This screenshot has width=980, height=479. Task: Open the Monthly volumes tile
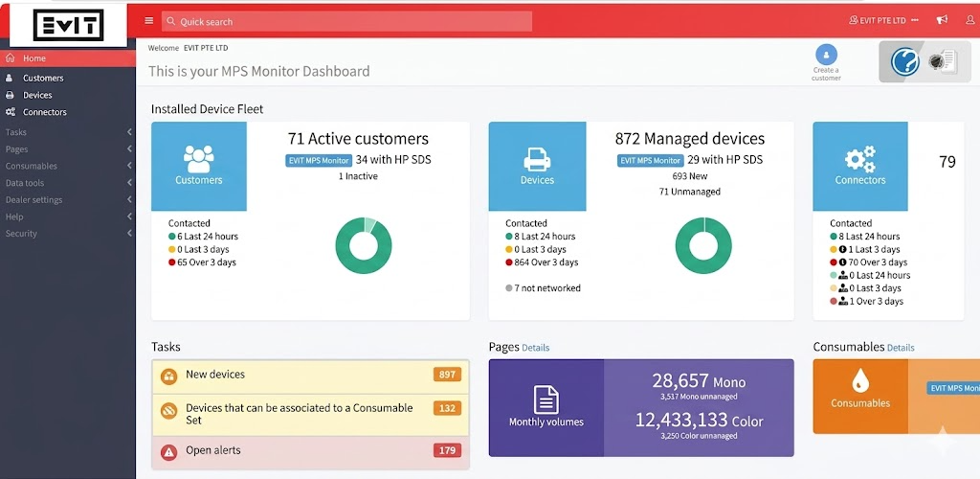point(546,408)
